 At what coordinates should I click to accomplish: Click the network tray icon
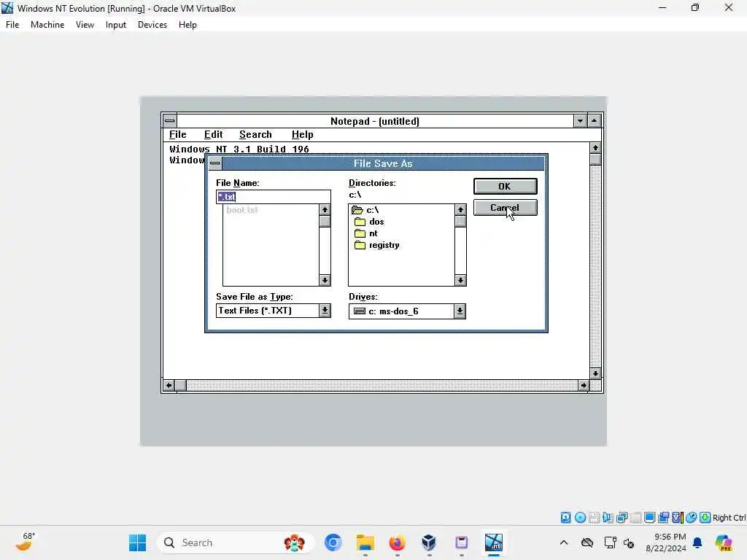611,542
